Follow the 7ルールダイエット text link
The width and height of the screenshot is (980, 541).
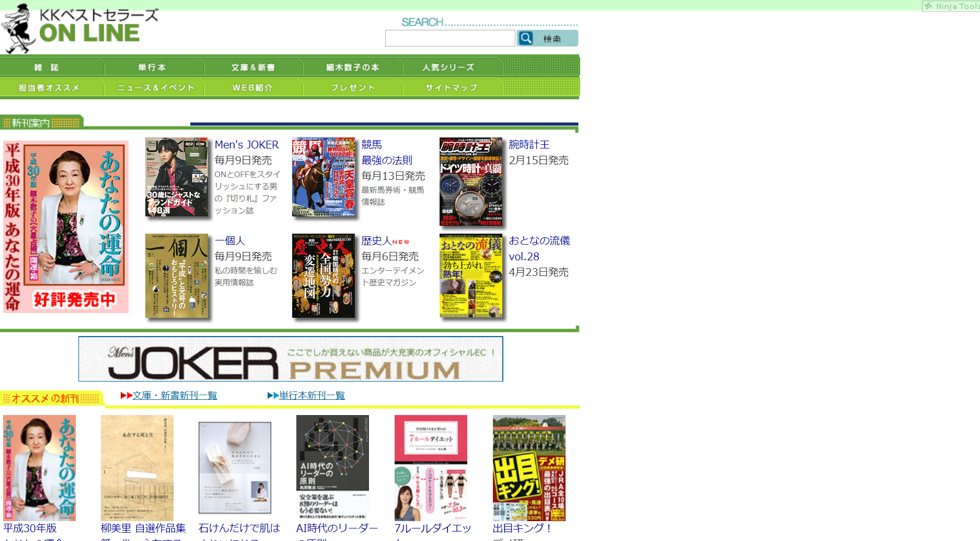pos(433,528)
